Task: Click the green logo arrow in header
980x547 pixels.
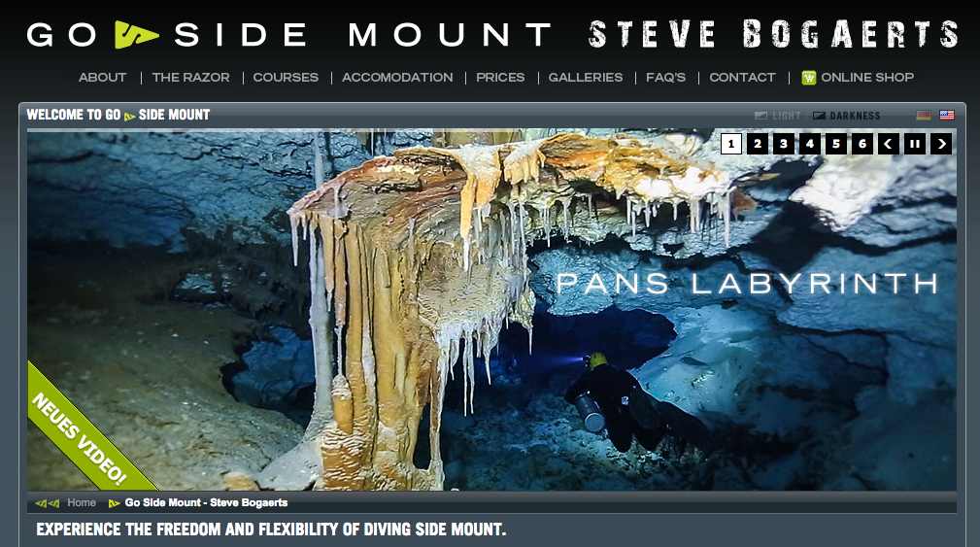Action: coord(136,34)
